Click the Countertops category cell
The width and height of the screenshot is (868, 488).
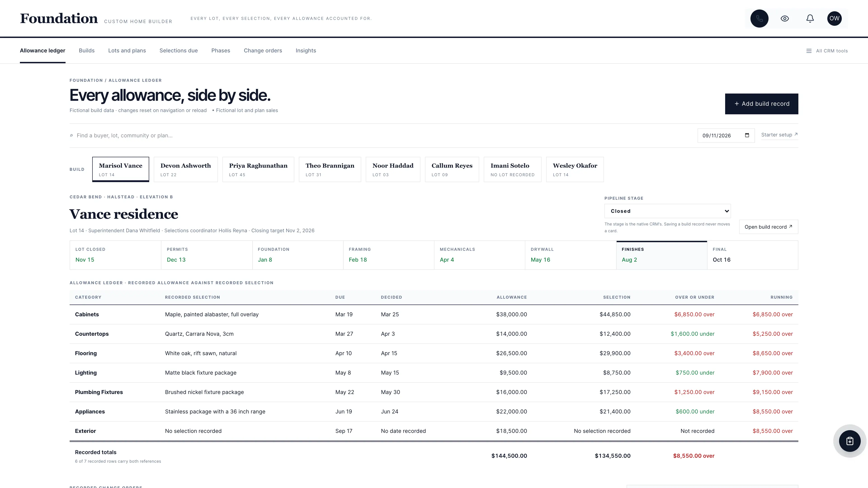92,334
